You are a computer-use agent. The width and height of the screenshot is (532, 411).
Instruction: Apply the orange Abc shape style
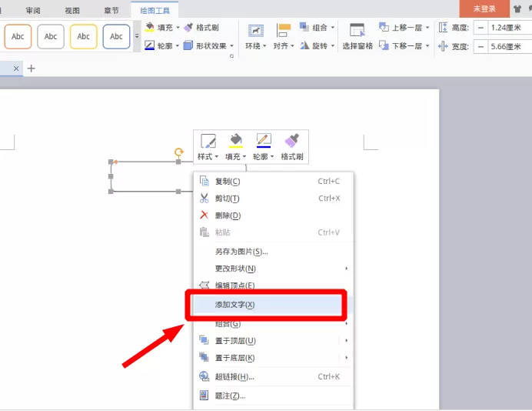pyautogui.click(x=18, y=36)
